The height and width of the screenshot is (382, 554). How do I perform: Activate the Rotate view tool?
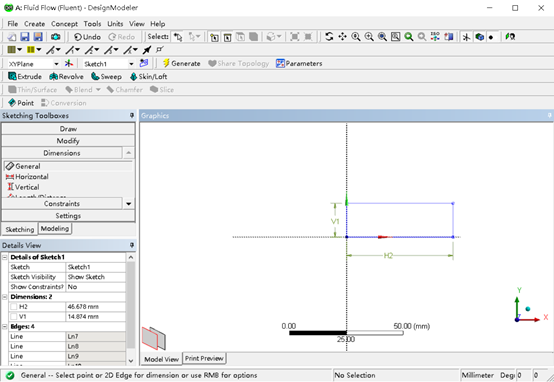329,37
